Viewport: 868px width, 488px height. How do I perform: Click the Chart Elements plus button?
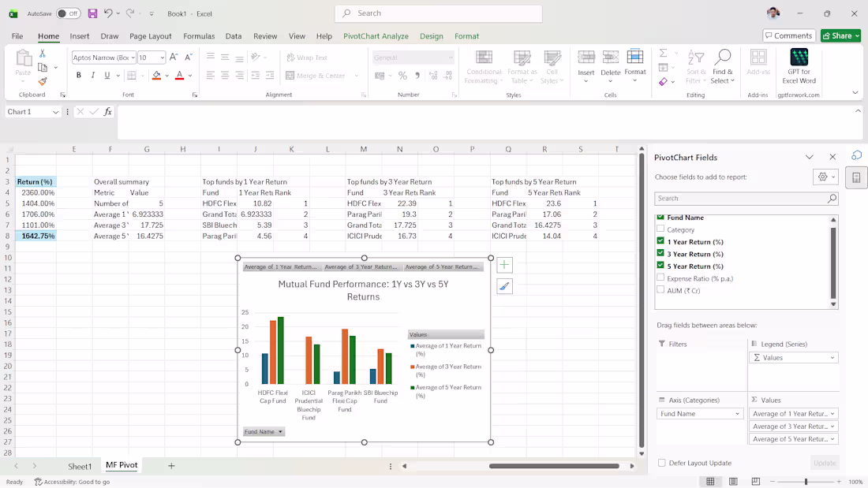coord(504,265)
